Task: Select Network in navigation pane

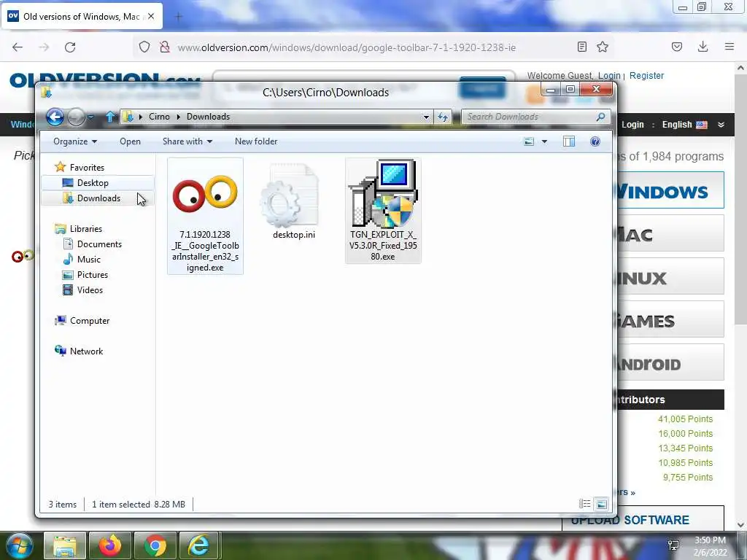Action: [x=86, y=351]
